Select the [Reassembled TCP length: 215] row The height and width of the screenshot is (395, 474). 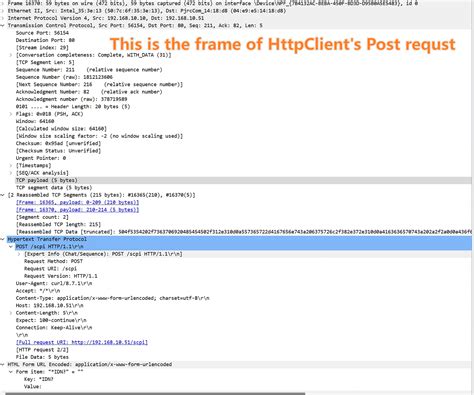coord(58,224)
